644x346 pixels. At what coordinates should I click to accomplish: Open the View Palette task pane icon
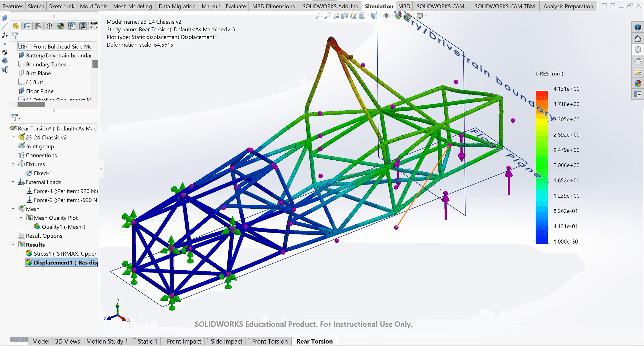pos(638,72)
